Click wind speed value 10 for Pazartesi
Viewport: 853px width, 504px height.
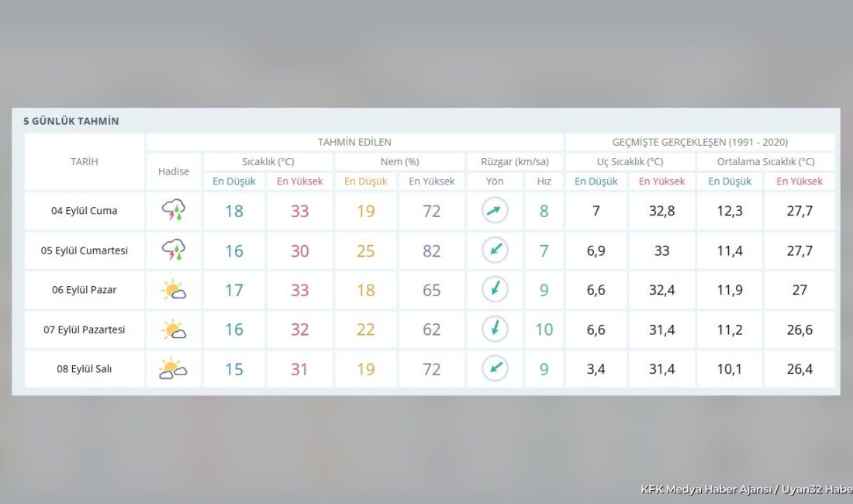click(x=544, y=330)
